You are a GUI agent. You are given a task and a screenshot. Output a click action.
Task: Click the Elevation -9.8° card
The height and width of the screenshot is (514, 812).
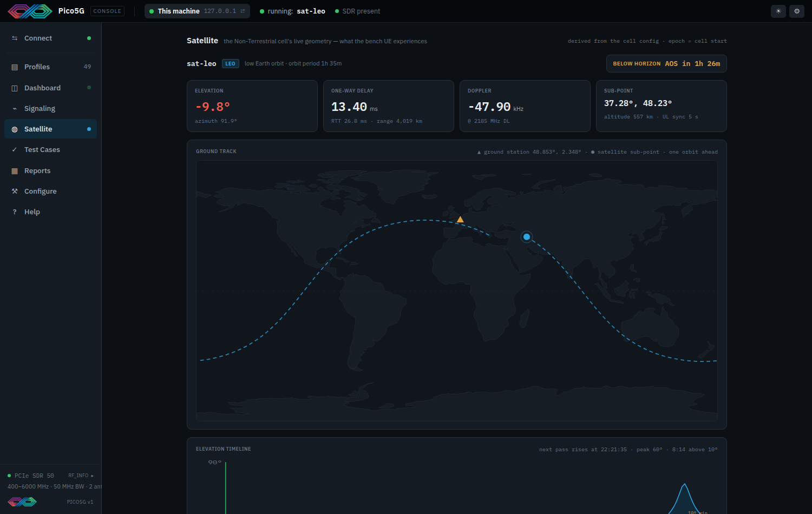point(252,106)
